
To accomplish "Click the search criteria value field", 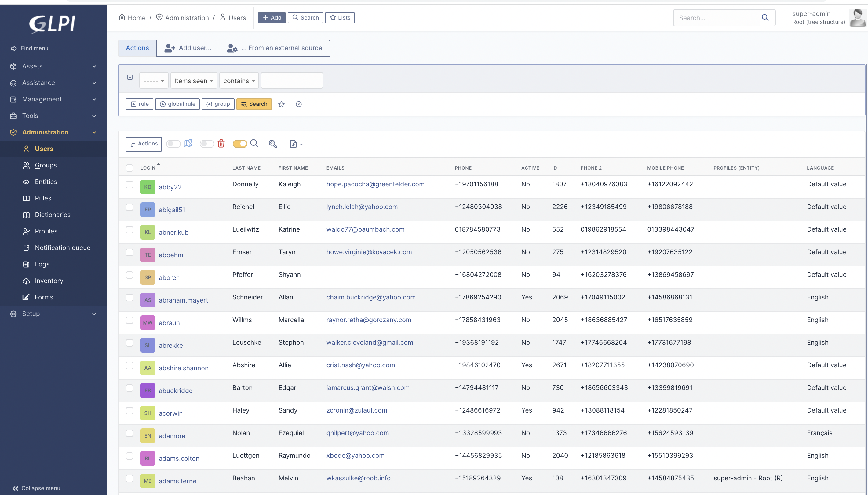I will coord(292,81).
